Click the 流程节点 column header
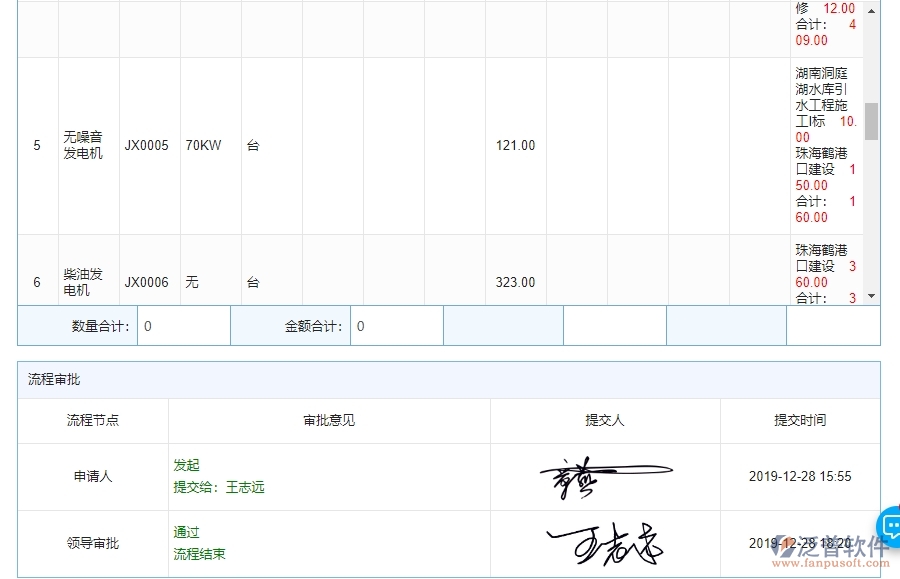The height and width of the screenshot is (579, 900). point(94,421)
